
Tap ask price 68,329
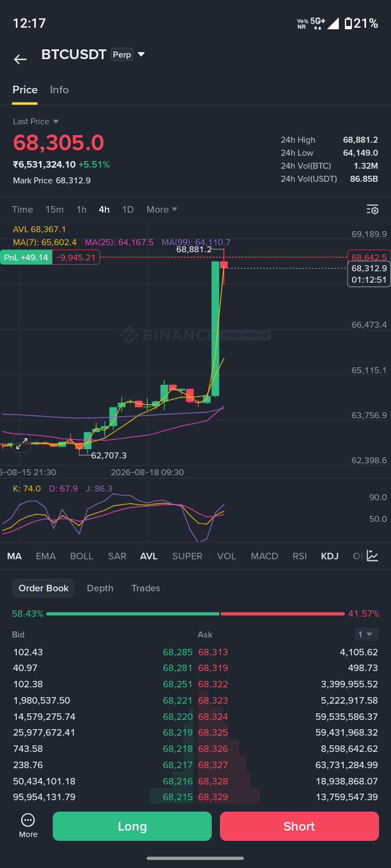tap(213, 797)
